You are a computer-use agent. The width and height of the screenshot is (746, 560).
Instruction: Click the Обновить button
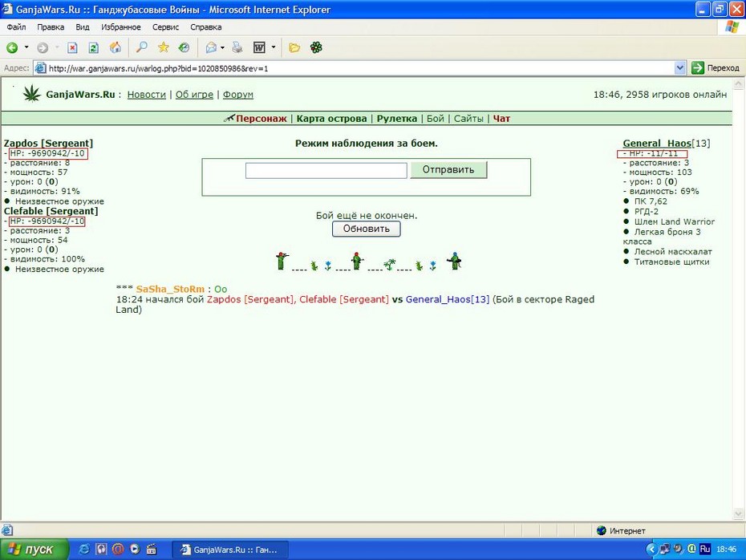pos(367,229)
